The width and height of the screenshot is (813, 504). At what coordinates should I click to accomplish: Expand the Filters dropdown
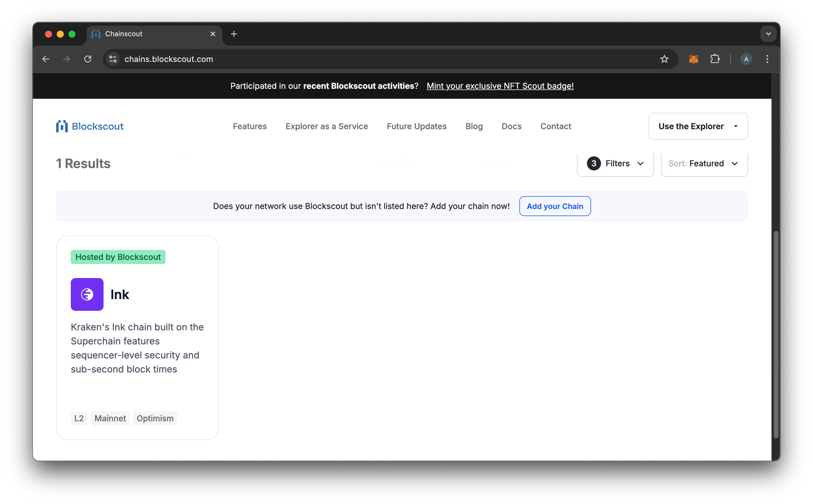click(615, 163)
